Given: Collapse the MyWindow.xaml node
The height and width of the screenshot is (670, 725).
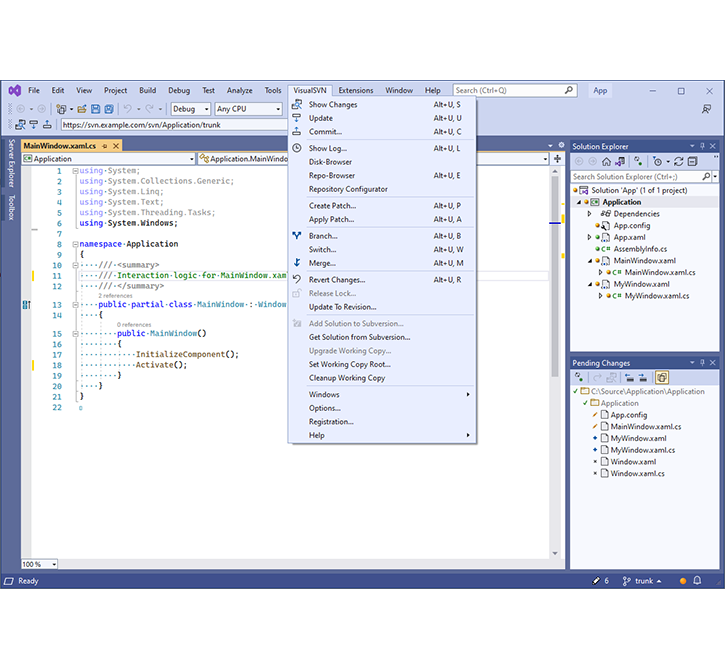Looking at the screenshot, I should click(x=590, y=284).
